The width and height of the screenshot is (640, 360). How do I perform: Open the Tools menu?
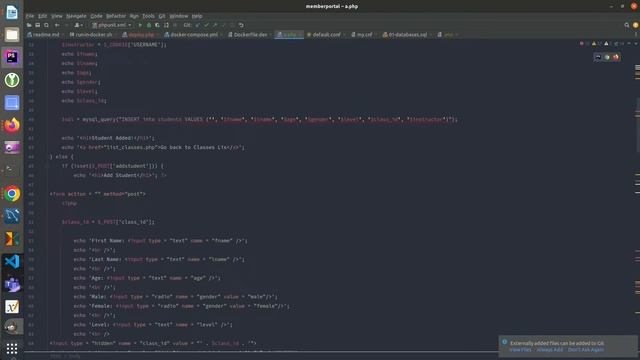pos(148,16)
